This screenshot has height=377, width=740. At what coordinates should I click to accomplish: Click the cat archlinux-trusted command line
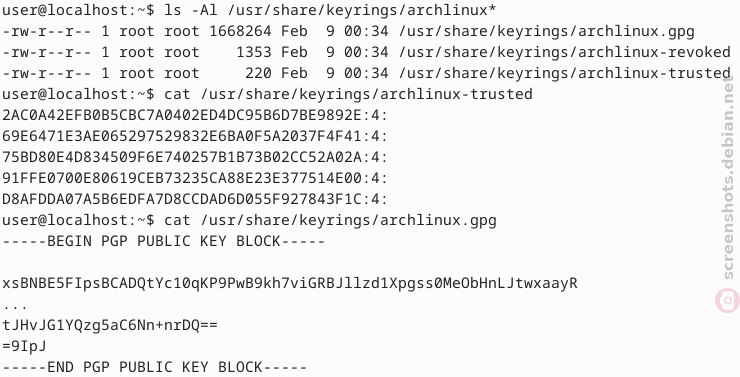tap(267, 94)
